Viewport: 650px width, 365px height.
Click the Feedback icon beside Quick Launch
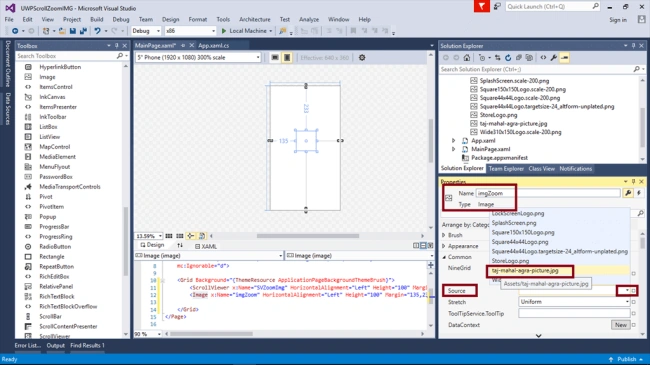tap(497, 6)
